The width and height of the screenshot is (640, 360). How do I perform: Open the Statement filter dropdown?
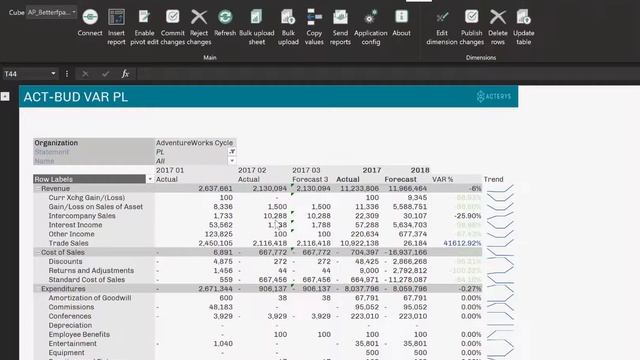(x=232, y=152)
